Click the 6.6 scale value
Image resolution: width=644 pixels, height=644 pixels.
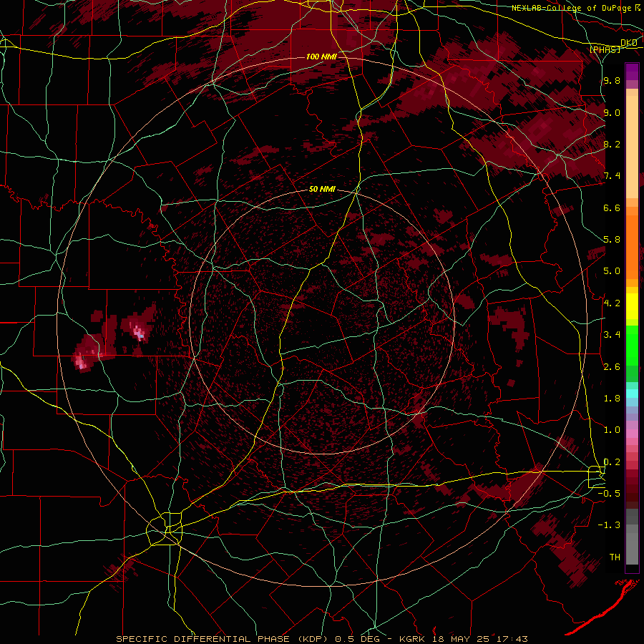coord(612,208)
